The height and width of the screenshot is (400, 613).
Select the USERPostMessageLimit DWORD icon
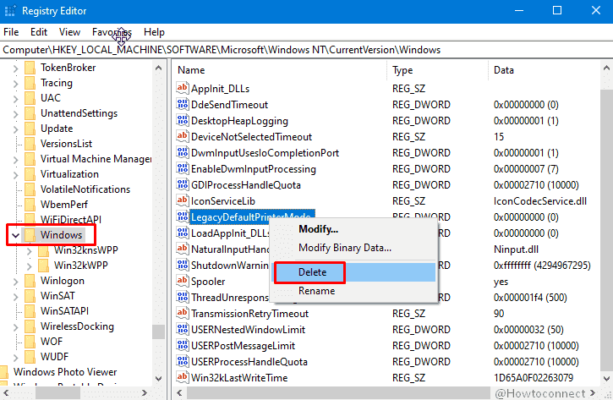click(182, 345)
